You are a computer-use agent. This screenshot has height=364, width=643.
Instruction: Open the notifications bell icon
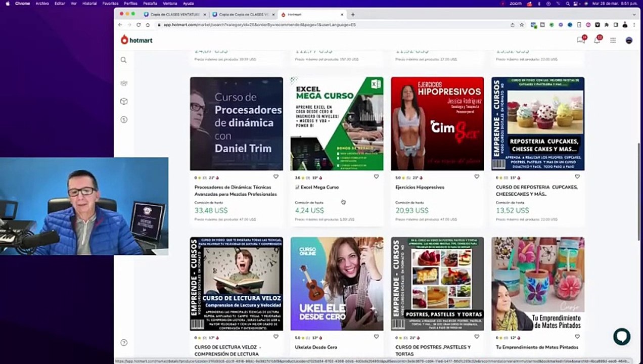(597, 40)
